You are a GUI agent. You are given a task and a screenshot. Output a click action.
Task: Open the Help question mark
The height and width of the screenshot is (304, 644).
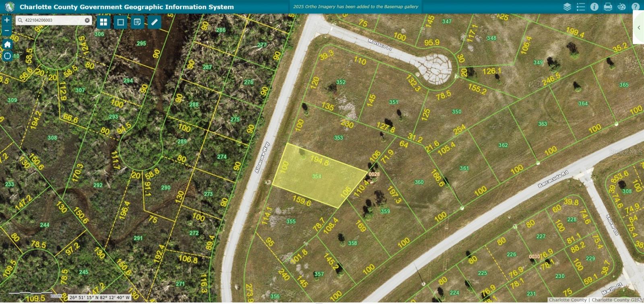click(x=636, y=7)
